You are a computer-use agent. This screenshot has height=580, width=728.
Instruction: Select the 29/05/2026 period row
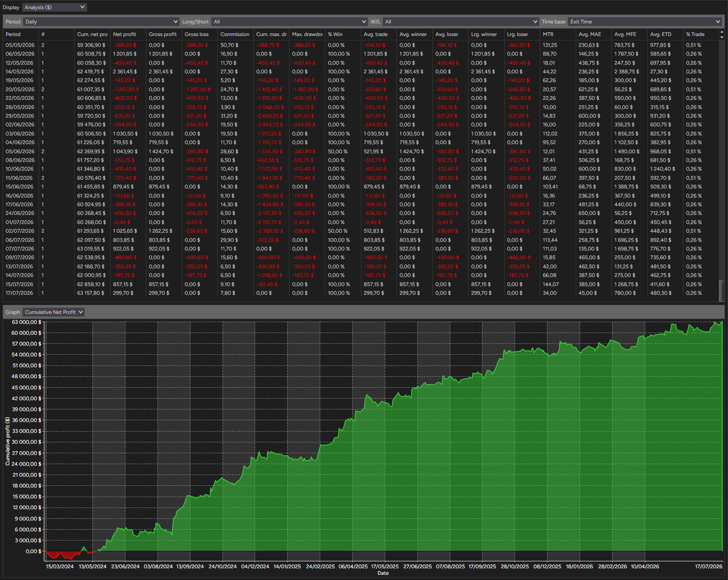(361, 116)
